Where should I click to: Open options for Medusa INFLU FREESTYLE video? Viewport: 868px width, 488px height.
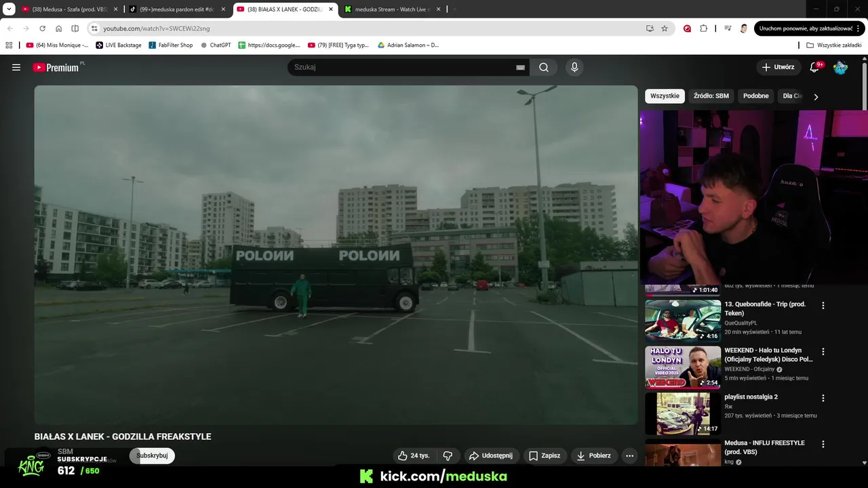823,444
